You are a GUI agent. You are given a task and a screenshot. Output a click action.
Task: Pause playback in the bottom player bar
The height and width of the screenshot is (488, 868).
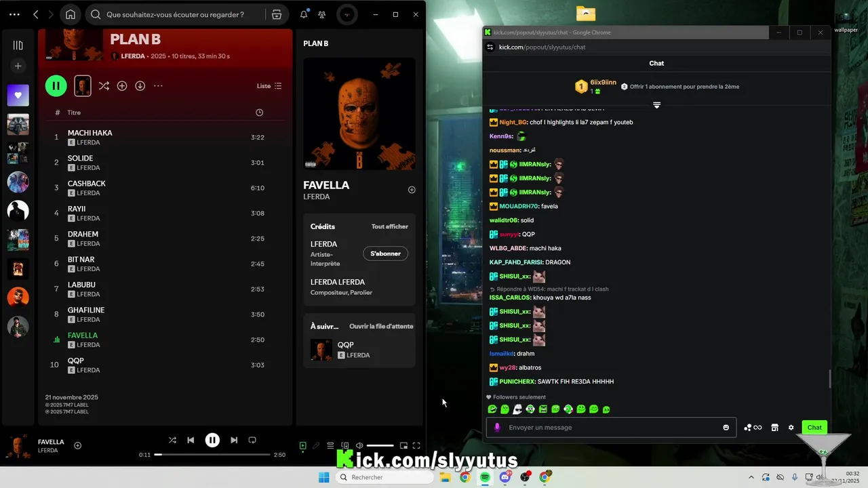click(x=212, y=441)
